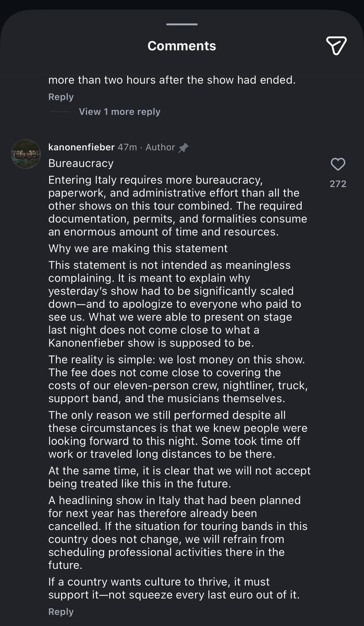Click the "A headlining show in Italy" paragraph

[x=177, y=533]
